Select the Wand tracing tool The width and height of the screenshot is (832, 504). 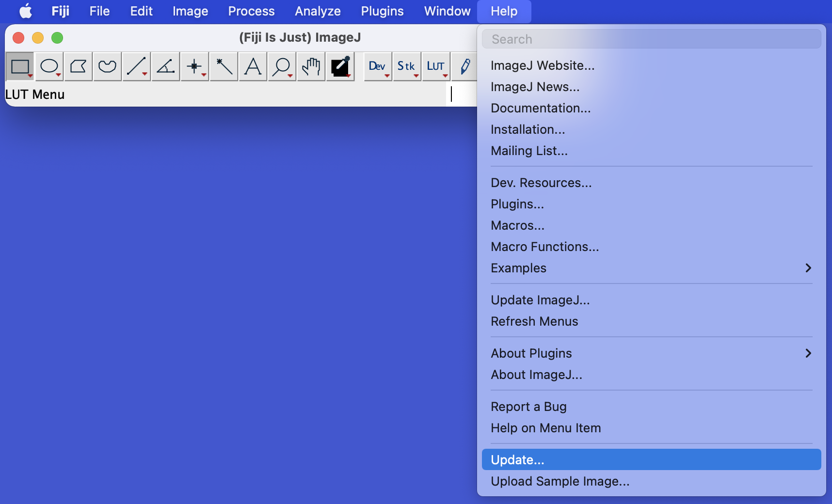point(224,66)
